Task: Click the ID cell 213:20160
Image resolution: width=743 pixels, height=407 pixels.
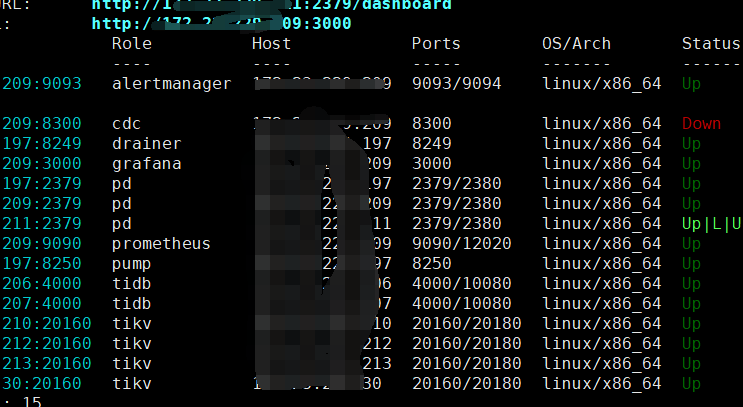Action: (46, 363)
